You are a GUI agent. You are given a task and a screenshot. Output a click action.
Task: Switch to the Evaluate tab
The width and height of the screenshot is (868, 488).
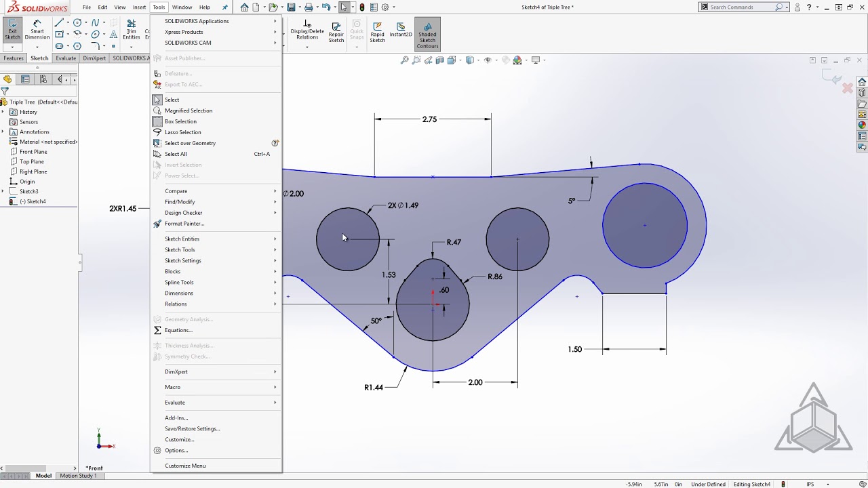pos(66,58)
